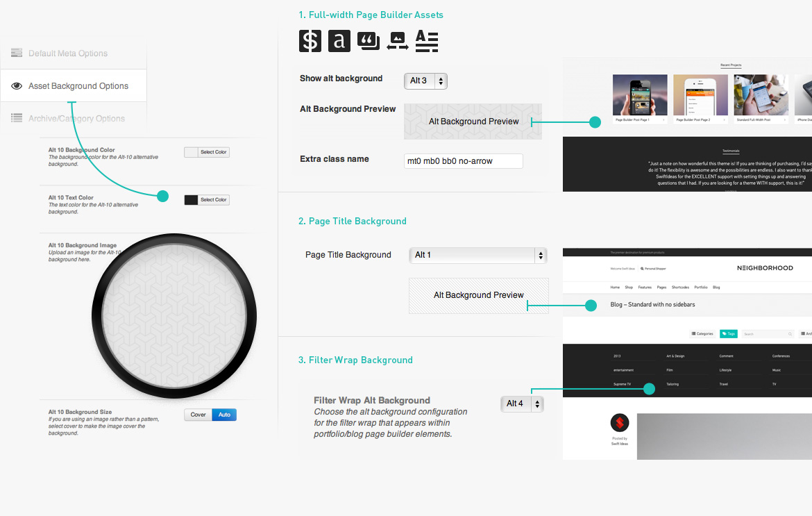
Task: Click the Swift Ideas author name
Action: pos(619,444)
